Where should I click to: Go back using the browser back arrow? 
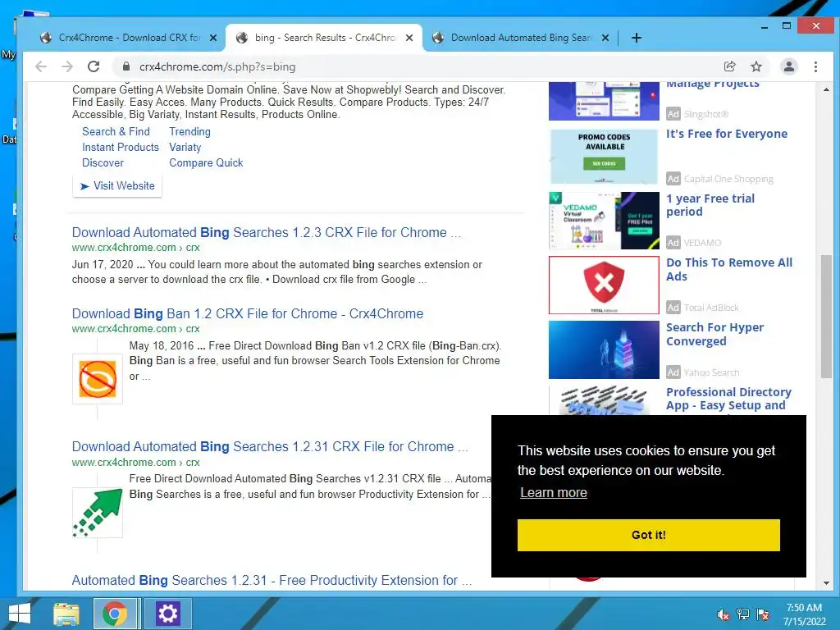click(x=41, y=66)
